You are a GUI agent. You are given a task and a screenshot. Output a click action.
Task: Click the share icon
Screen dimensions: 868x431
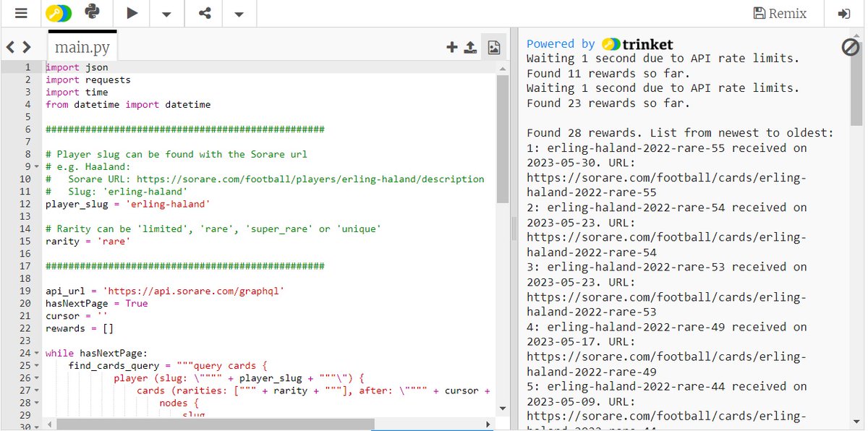(205, 13)
